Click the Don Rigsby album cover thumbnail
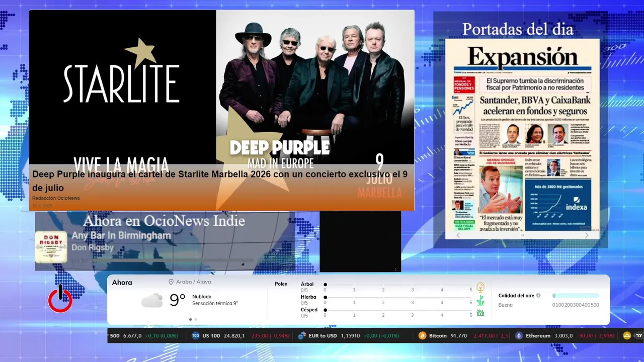644x362 pixels. 51,247
